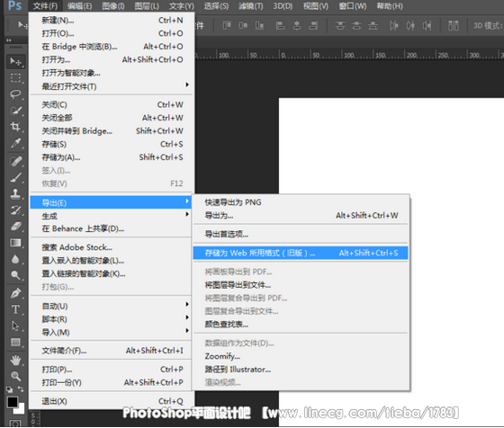504x428 pixels.
Task: Choose 搜索 Adobe Stock...
Action: coord(112,247)
